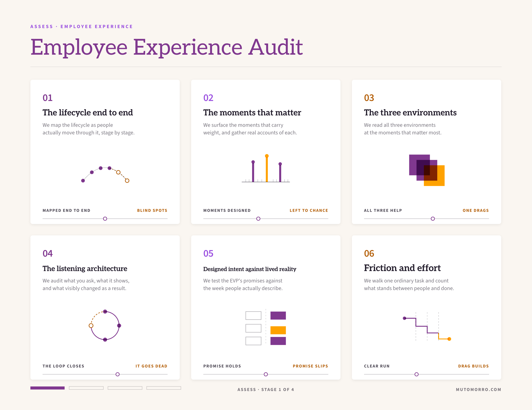Viewport: 532px width, 410px height.
Task: Click slider handle under Clear run
Action: click(416, 374)
